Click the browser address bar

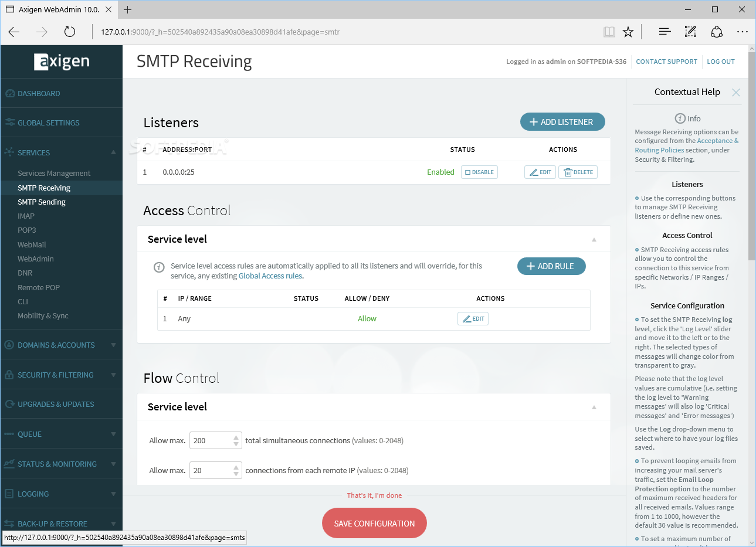(x=346, y=32)
